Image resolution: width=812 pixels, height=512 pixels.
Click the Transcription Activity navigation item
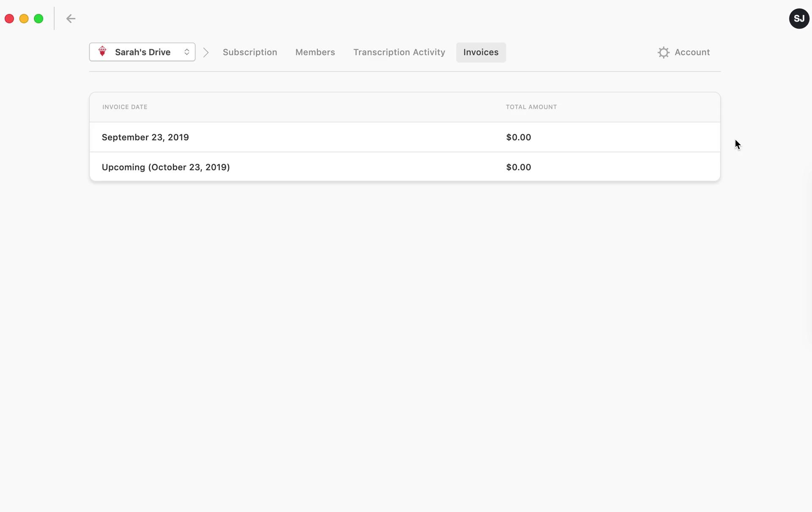[x=399, y=52]
